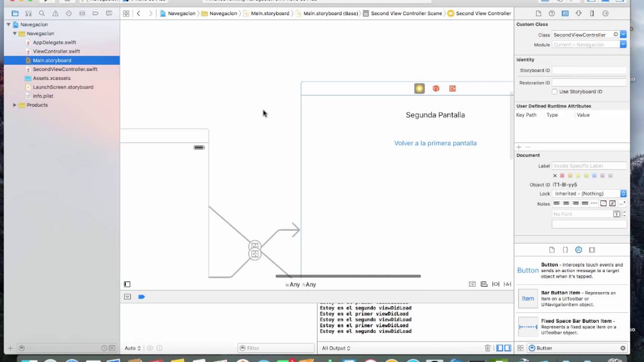Clear the console with trash icon
The width and height of the screenshot is (644, 362).
click(488, 348)
